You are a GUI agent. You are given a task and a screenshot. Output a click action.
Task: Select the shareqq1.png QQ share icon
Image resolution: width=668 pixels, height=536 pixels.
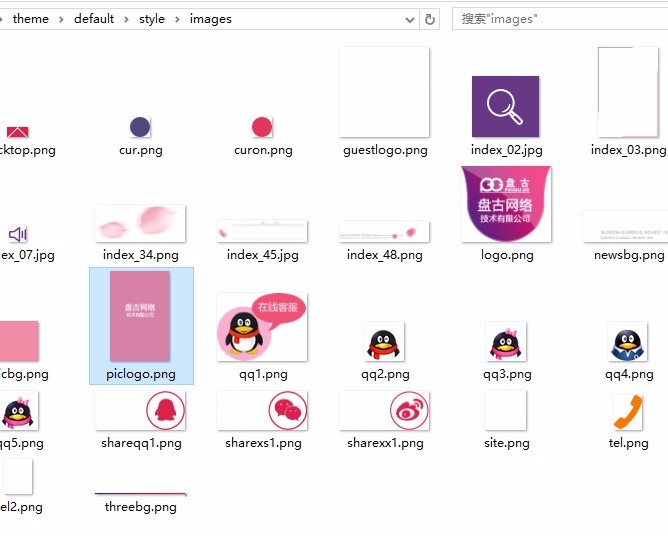pyautogui.click(x=140, y=411)
